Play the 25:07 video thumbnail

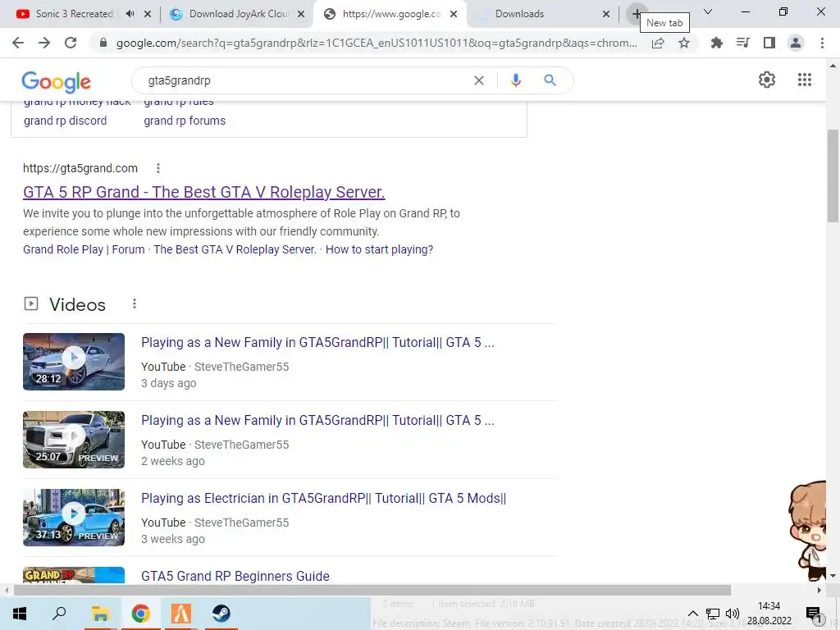click(x=74, y=440)
